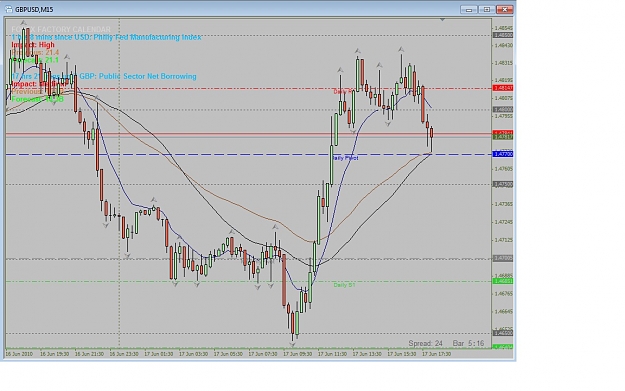Click the blue 1.47700 Daily Pivot price tag

coord(503,154)
